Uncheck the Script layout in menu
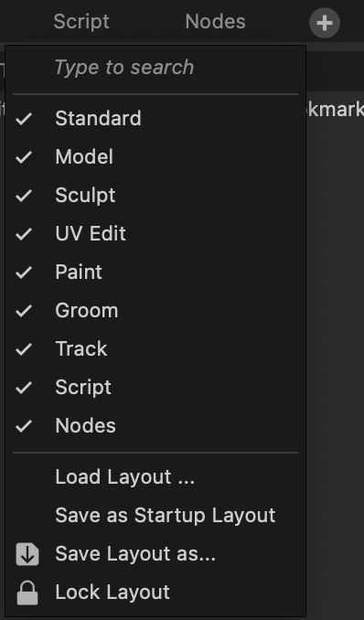The height and width of the screenshot is (620, 364). click(x=155, y=387)
